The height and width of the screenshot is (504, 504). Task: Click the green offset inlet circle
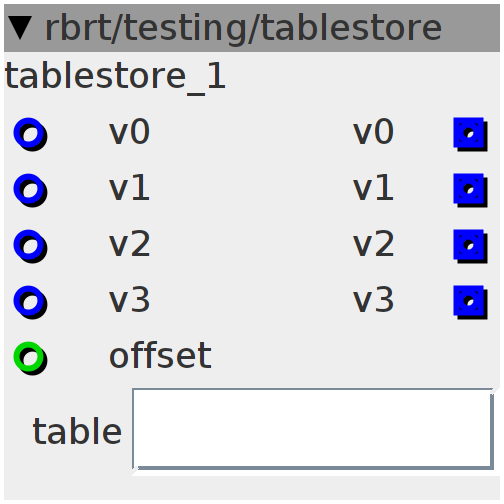coord(30,358)
